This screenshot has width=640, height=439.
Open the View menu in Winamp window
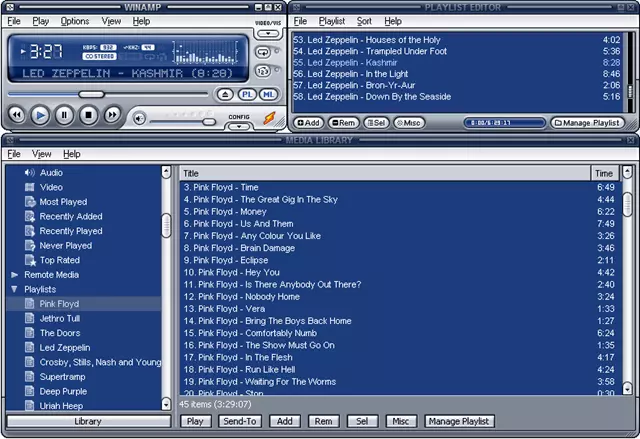point(111,21)
